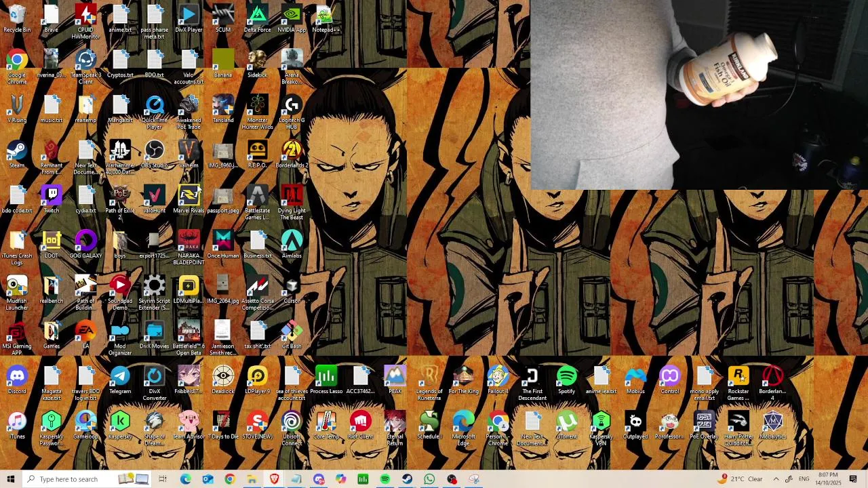Image resolution: width=868 pixels, height=488 pixels.
Task: Show hidden system tray icons
Action: coord(776,479)
